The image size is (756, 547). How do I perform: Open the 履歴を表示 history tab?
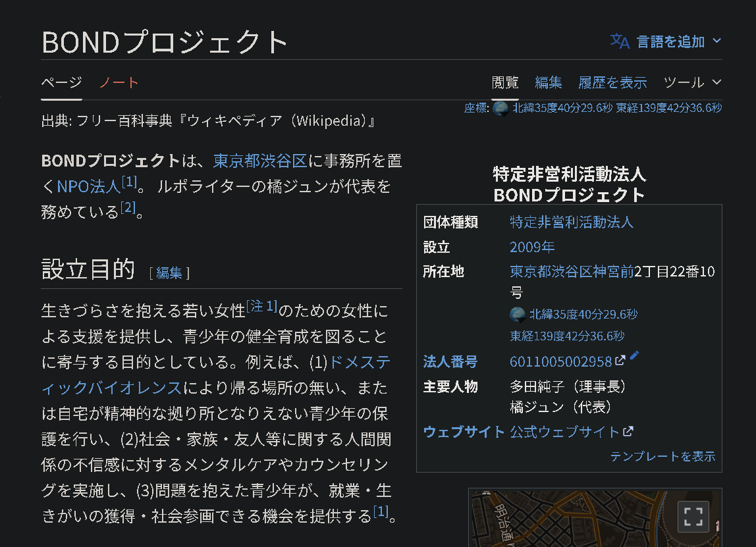tap(612, 82)
